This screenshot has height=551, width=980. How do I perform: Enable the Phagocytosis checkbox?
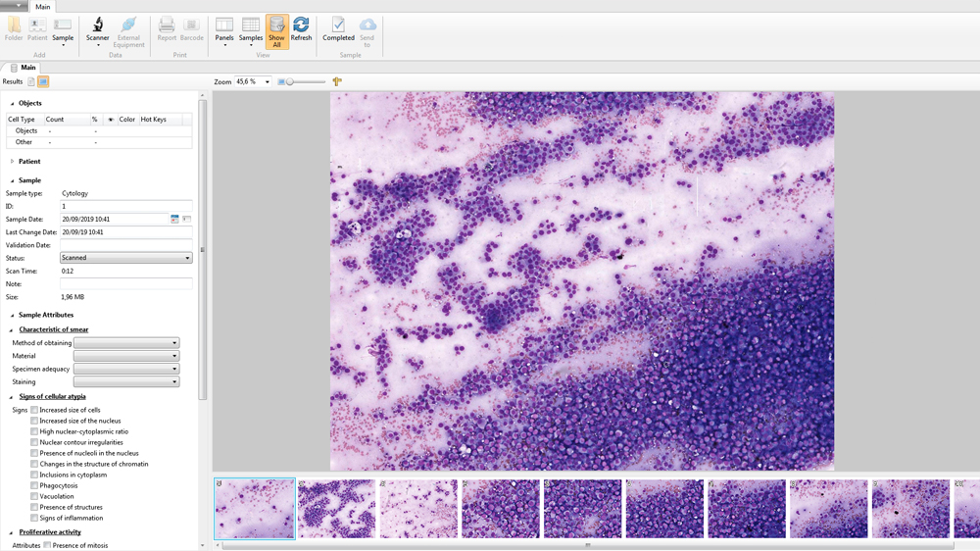tap(34, 485)
